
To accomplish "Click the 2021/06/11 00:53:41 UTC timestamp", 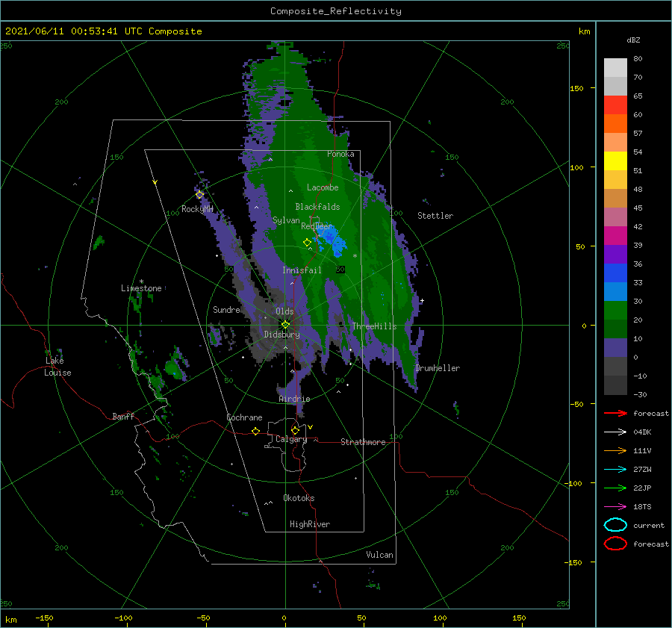I will tap(103, 31).
